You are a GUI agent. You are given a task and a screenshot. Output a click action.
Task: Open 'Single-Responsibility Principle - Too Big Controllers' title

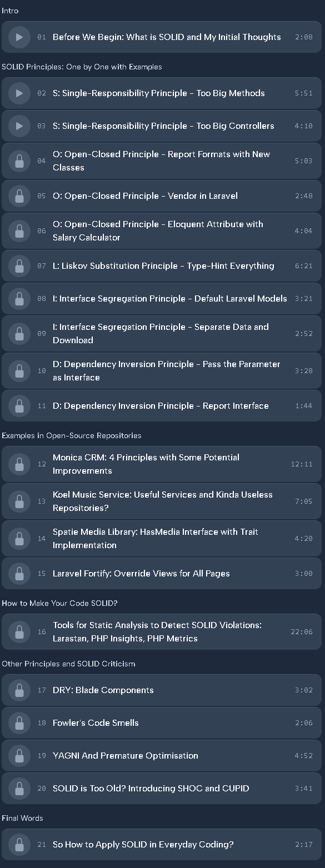(x=163, y=126)
